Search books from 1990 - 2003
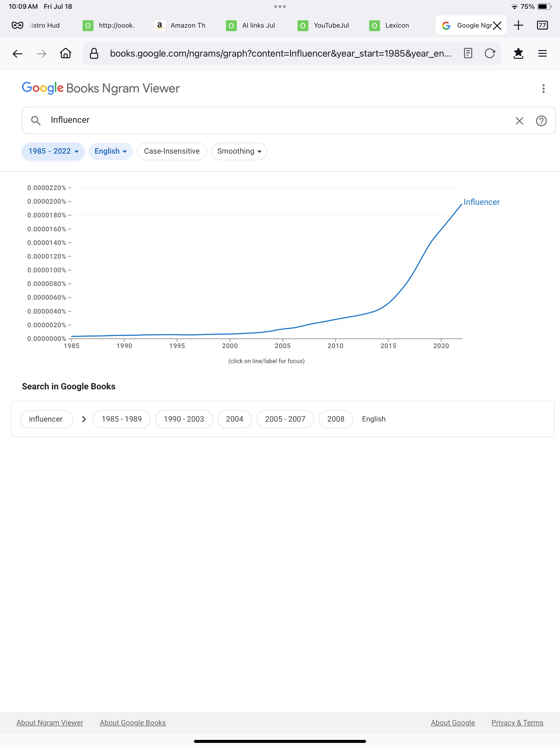560x747 pixels. (x=184, y=419)
